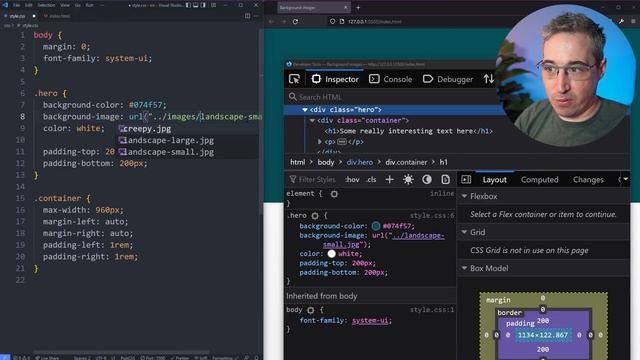Screen dimensions: 640x360
Task: Open the white color swatch
Action: 331,253
